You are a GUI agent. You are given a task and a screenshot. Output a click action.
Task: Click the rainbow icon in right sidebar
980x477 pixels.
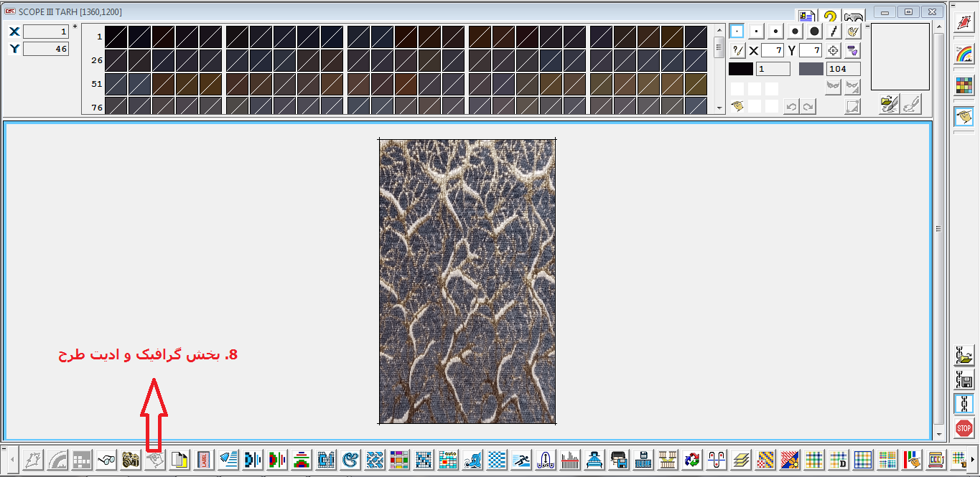pyautogui.click(x=963, y=54)
